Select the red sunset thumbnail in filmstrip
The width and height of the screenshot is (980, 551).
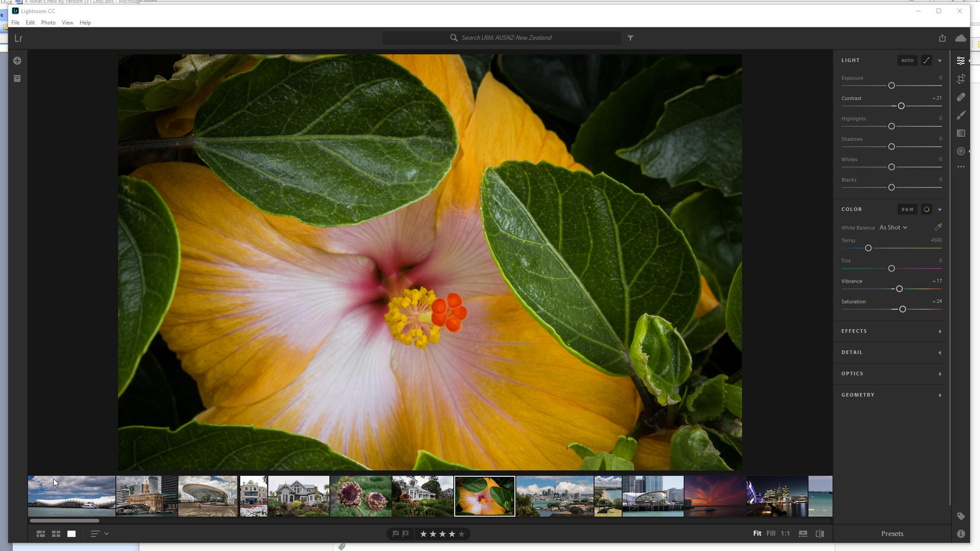(x=715, y=496)
